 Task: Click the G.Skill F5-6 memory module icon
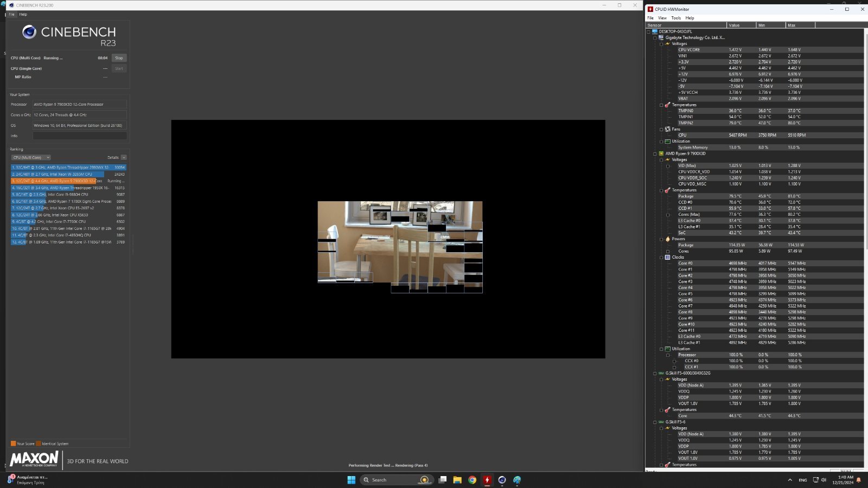[x=661, y=422]
